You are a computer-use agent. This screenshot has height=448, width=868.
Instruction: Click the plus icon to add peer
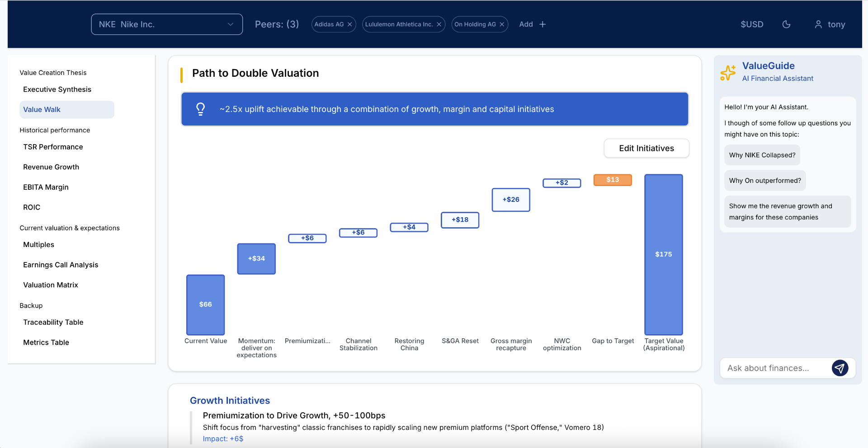pyautogui.click(x=542, y=24)
